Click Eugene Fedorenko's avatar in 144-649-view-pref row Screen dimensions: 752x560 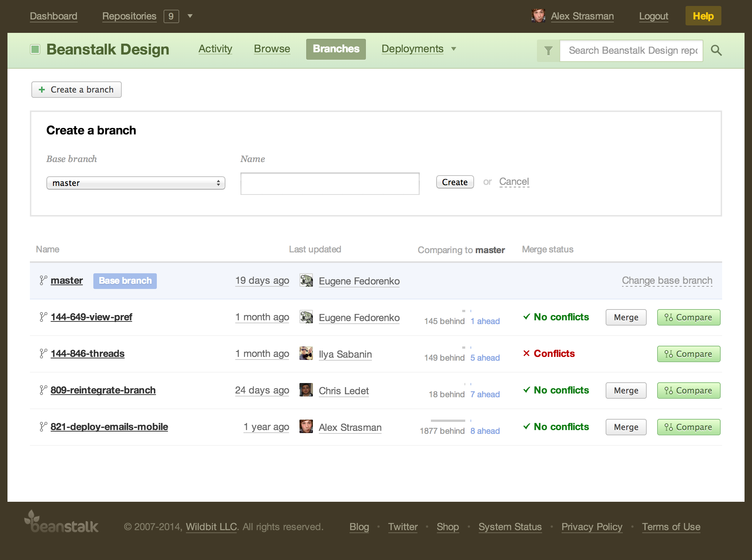click(x=306, y=317)
